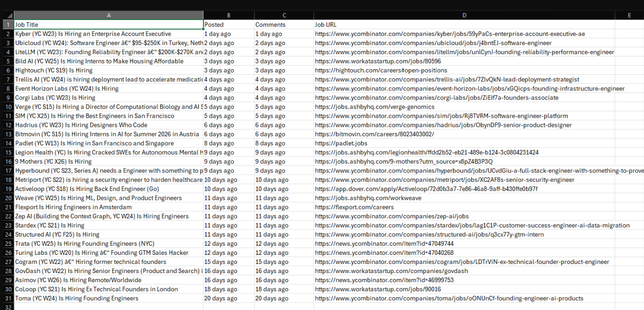644x310 pixels.
Task: Select the jobs.ashbyhq.com/verge-genomics URL cell
Action: [464, 107]
